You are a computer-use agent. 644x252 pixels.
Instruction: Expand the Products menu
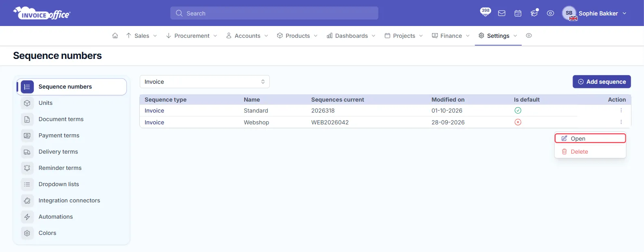[x=297, y=36]
